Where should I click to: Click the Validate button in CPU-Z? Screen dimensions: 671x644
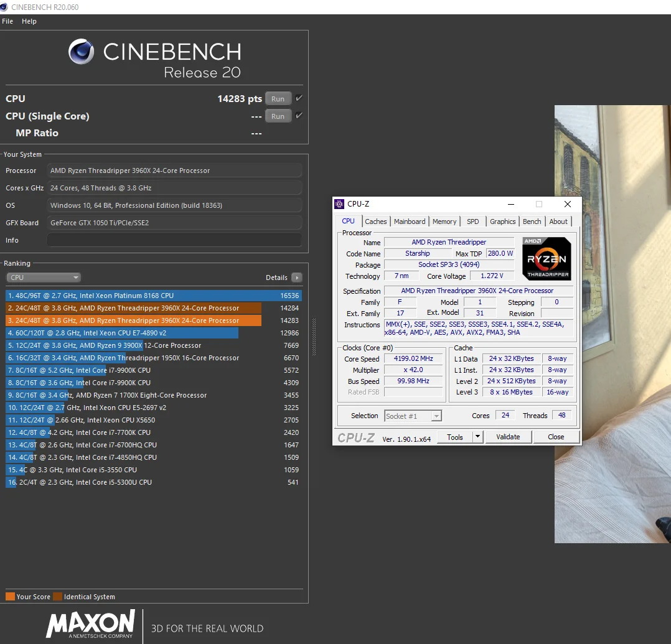[509, 437]
